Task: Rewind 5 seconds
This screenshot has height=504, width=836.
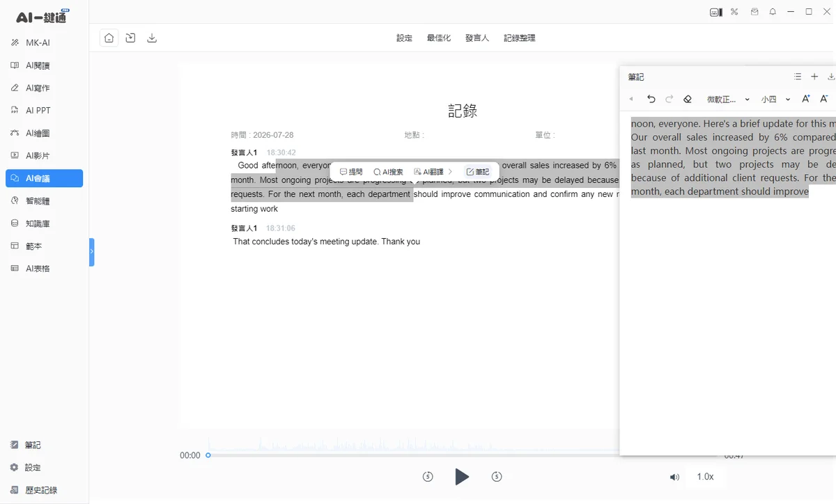Action: coord(428,477)
